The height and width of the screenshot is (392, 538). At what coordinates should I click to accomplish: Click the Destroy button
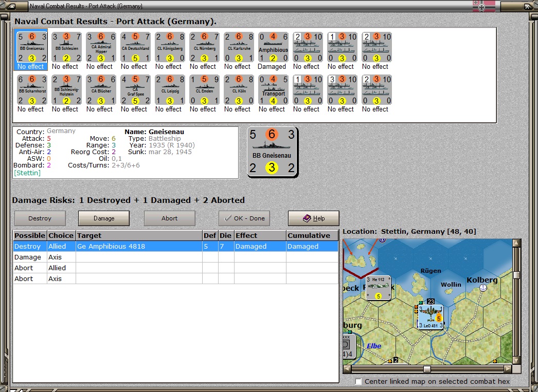40,218
